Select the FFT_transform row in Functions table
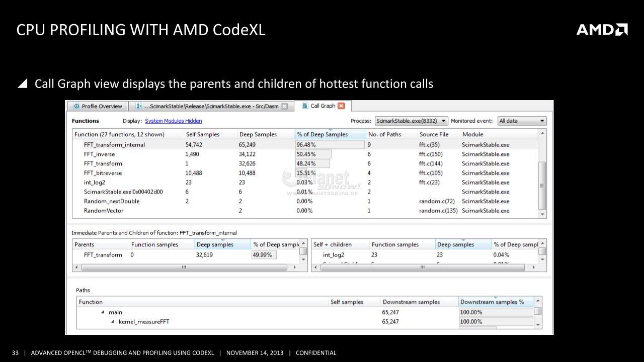644x362 pixels. tap(305, 163)
